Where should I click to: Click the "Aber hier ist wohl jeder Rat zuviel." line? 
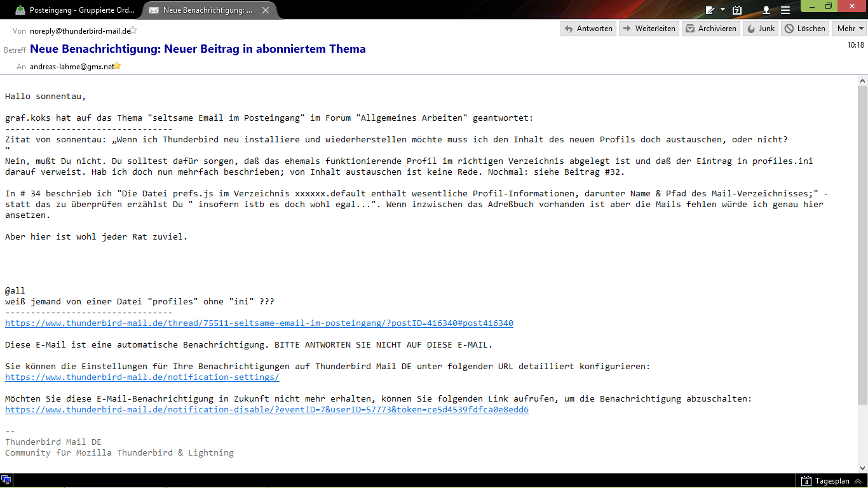pyautogui.click(x=97, y=237)
